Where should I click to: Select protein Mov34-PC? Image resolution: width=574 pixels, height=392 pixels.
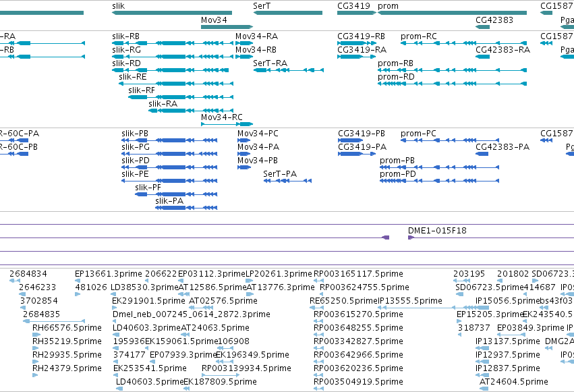[258, 134]
